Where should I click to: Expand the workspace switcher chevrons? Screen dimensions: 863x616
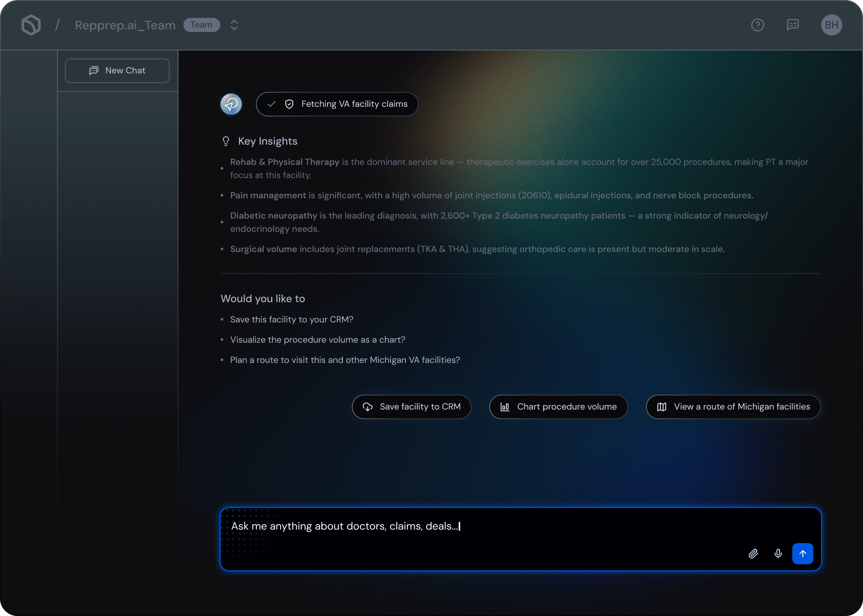click(x=234, y=25)
